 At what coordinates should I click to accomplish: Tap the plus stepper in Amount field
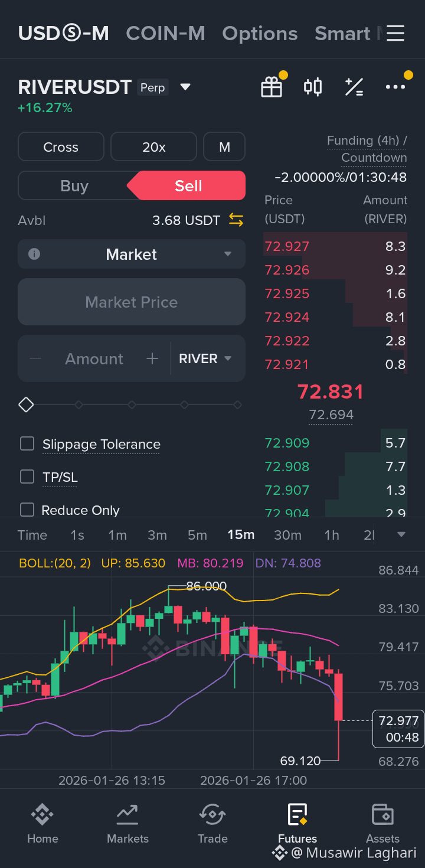(x=152, y=358)
